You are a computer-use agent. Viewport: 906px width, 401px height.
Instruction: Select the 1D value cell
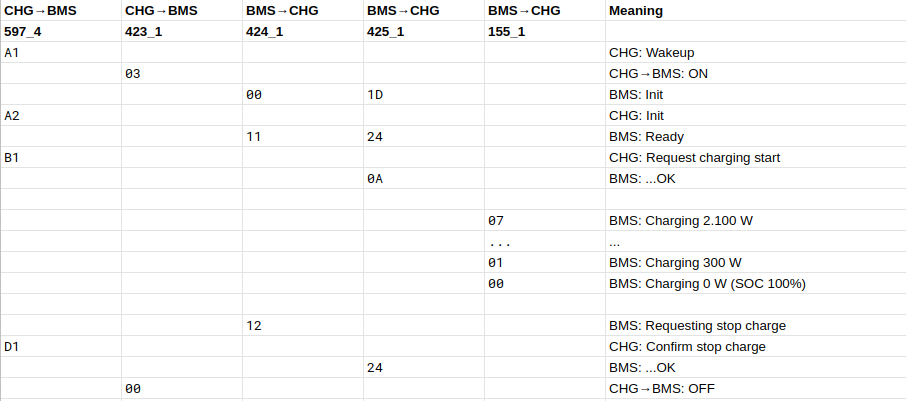(x=423, y=95)
